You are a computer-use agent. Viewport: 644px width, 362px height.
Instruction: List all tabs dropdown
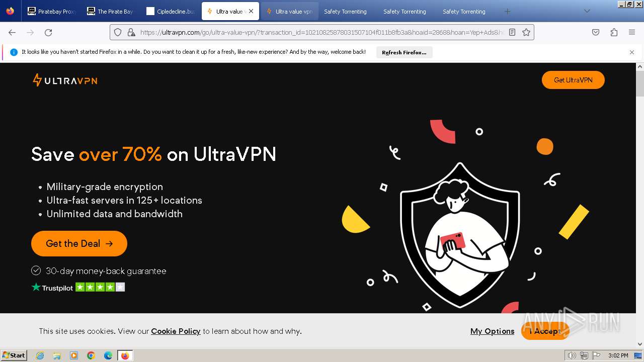pos(587,11)
